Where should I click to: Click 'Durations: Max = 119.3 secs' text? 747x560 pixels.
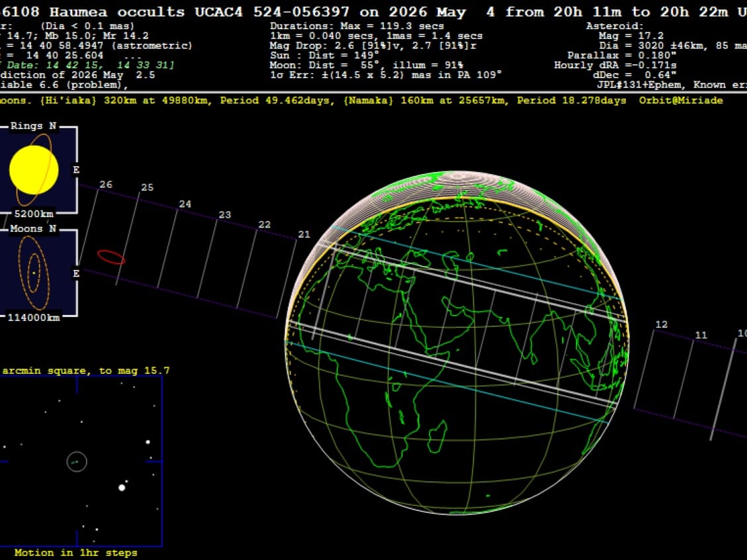coord(357,26)
